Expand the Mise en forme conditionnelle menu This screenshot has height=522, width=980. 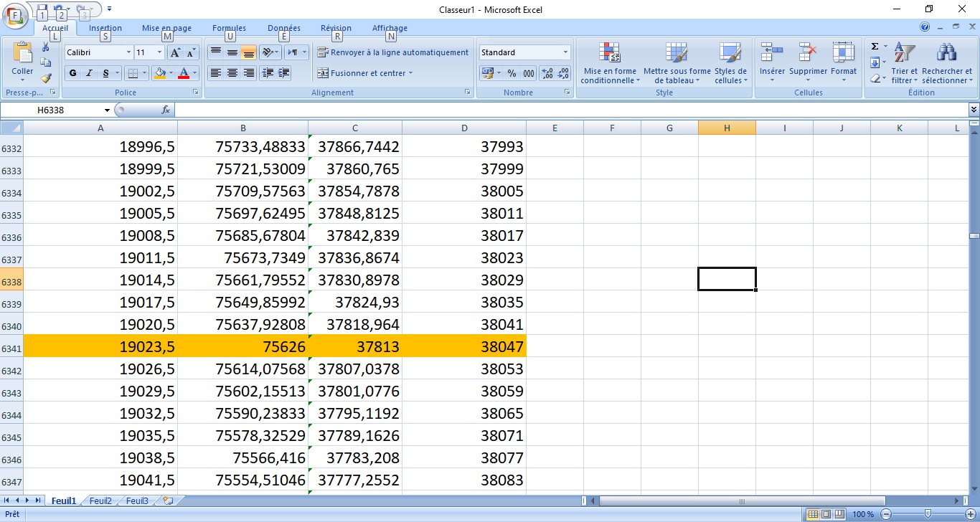pos(609,62)
